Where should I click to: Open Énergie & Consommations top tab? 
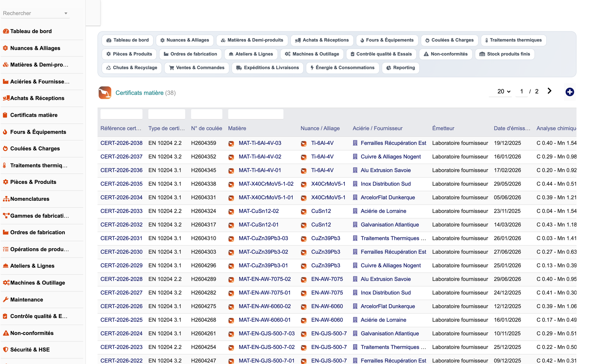[x=343, y=68]
